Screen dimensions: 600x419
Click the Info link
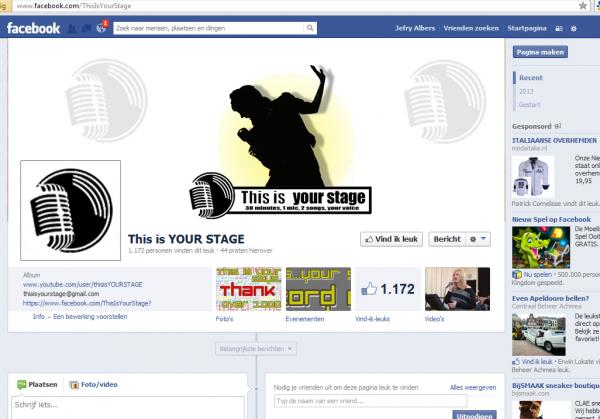point(39,316)
